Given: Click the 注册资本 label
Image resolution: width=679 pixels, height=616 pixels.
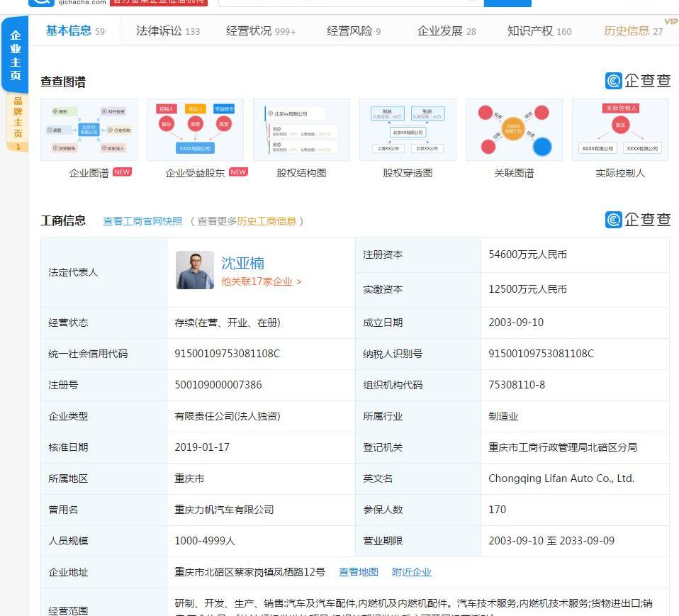Looking at the screenshot, I should click(383, 254).
